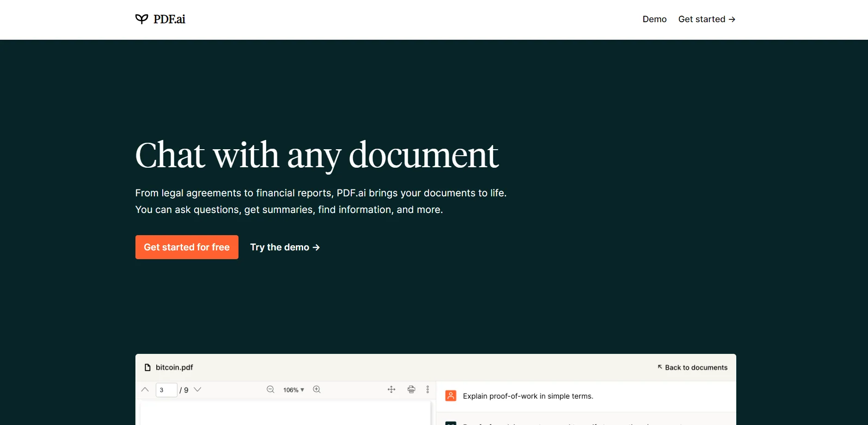
Task: Click the PDF.ai logo icon
Action: [141, 18]
